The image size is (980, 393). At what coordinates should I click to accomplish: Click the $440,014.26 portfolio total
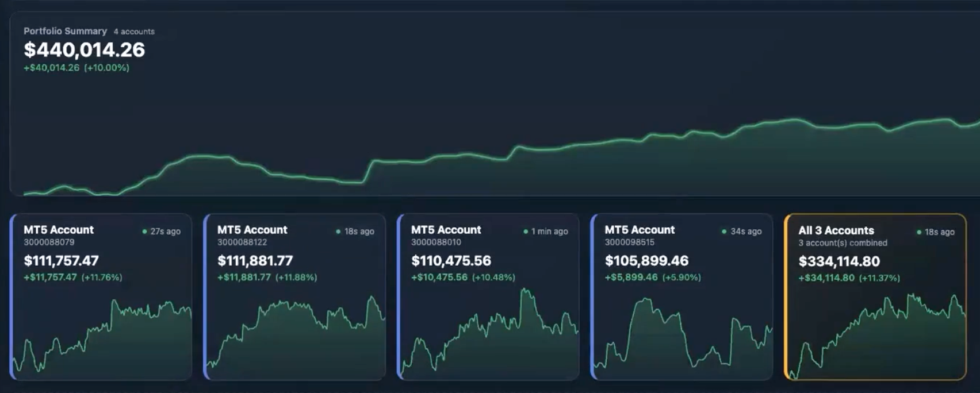tap(84, 50)
